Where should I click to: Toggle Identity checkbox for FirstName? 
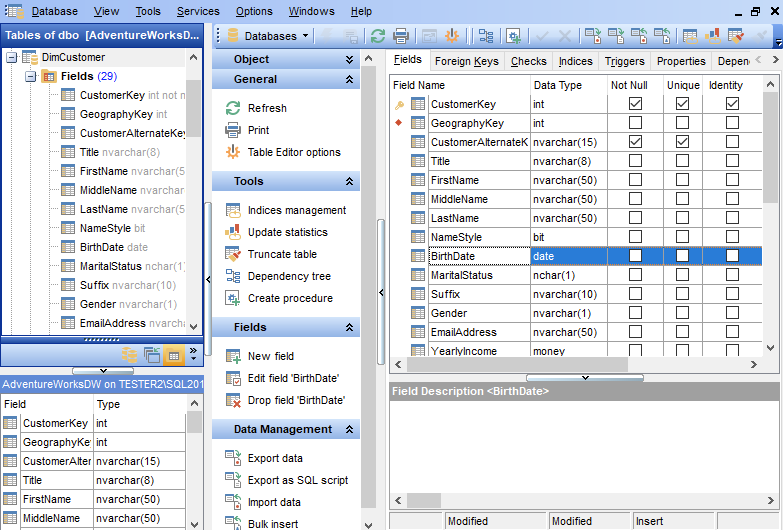[732, 179]
